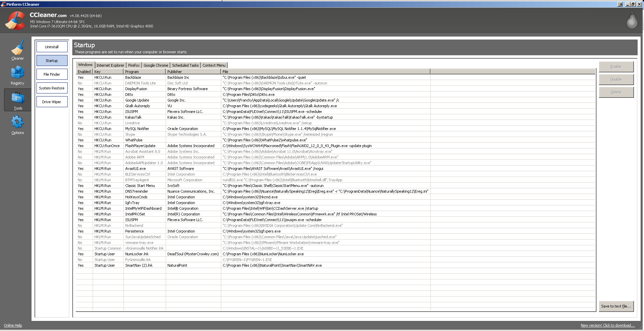Select the Adobe ARM entry
This screenshot has height=331, width=644.
[335, 157]
